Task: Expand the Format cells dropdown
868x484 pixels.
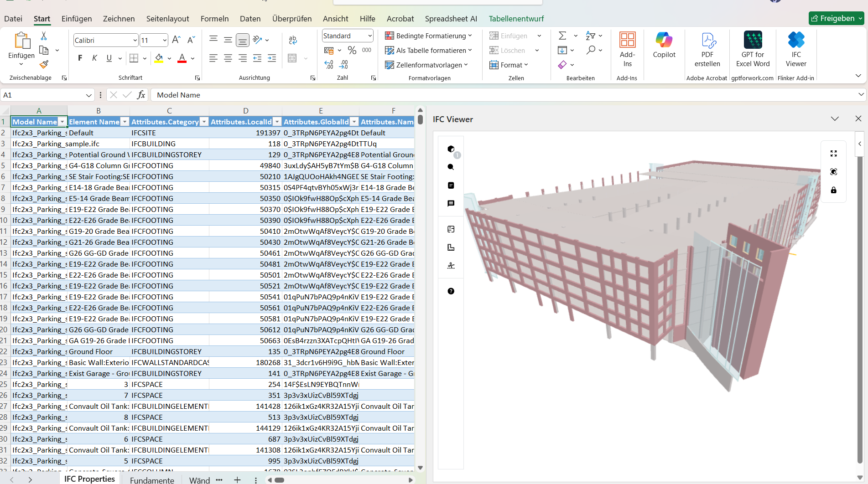Action: (x=509, y=65)
